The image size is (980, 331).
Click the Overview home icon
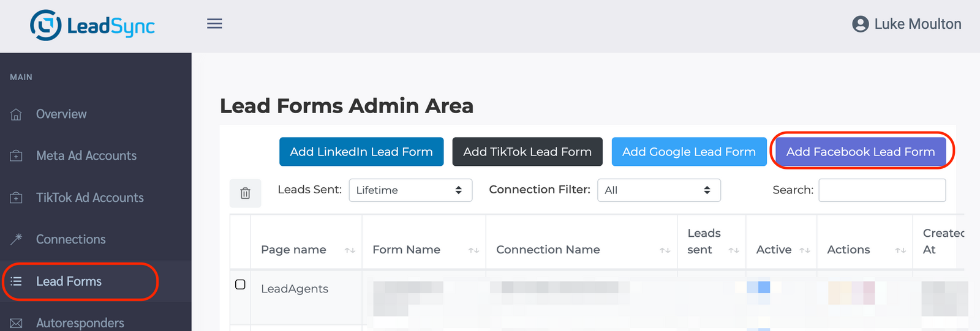tap(17, 114)
